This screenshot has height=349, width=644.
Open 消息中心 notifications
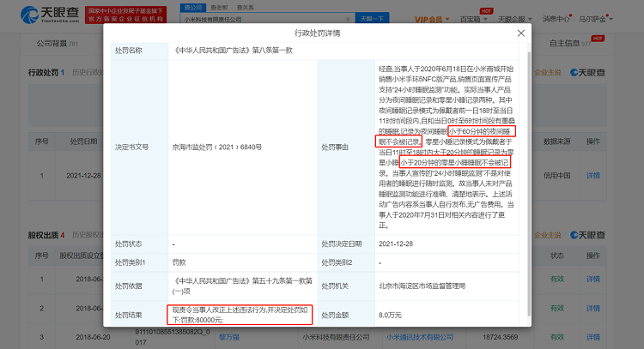click(556, 19)
